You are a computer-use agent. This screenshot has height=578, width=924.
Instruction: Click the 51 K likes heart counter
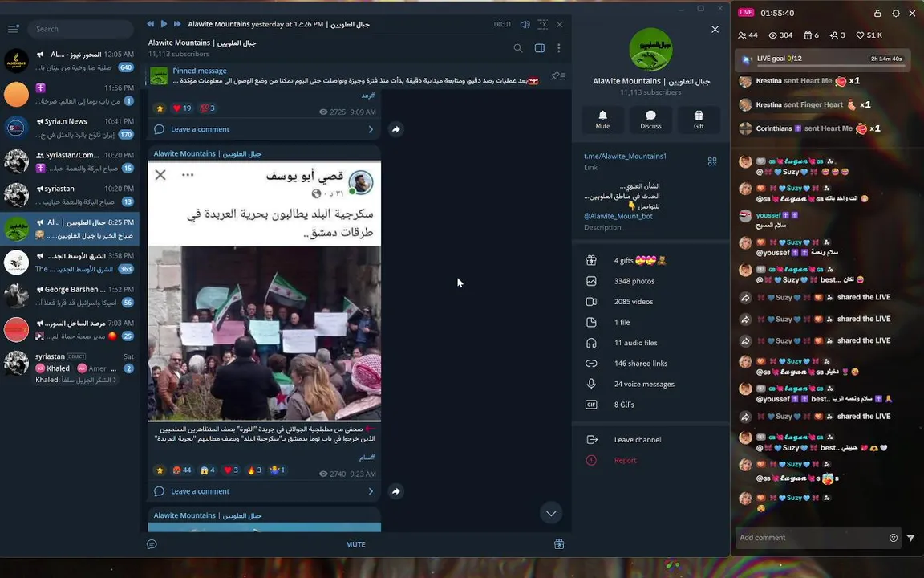[x=869, y=35]
